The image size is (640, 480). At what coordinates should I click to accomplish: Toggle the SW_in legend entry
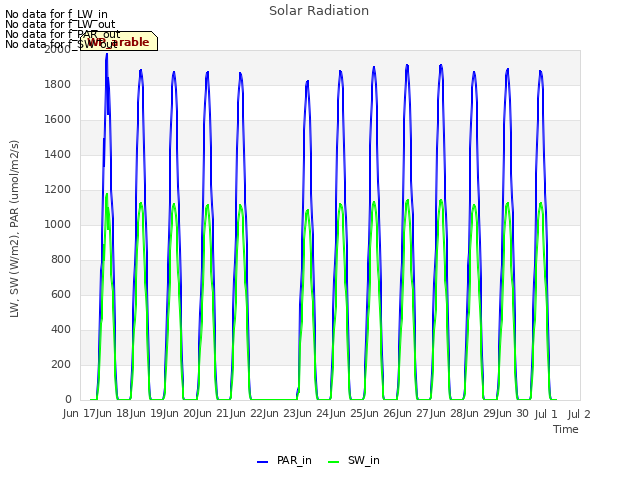tap(354, 460)
